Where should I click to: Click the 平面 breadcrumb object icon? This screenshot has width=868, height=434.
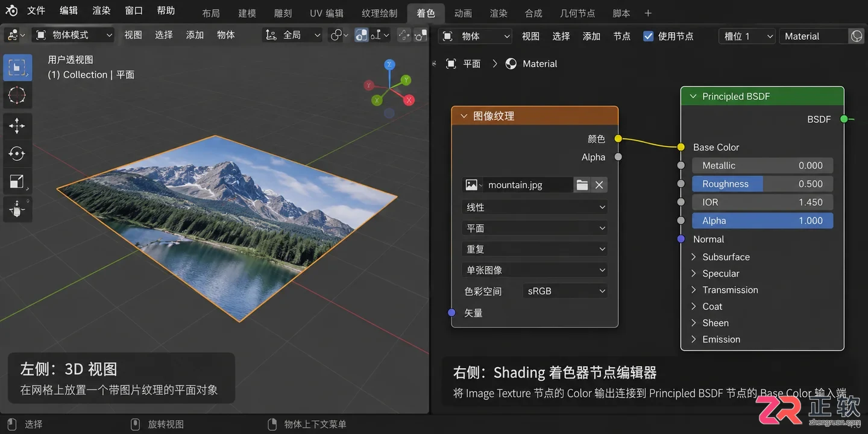point(451,64)
